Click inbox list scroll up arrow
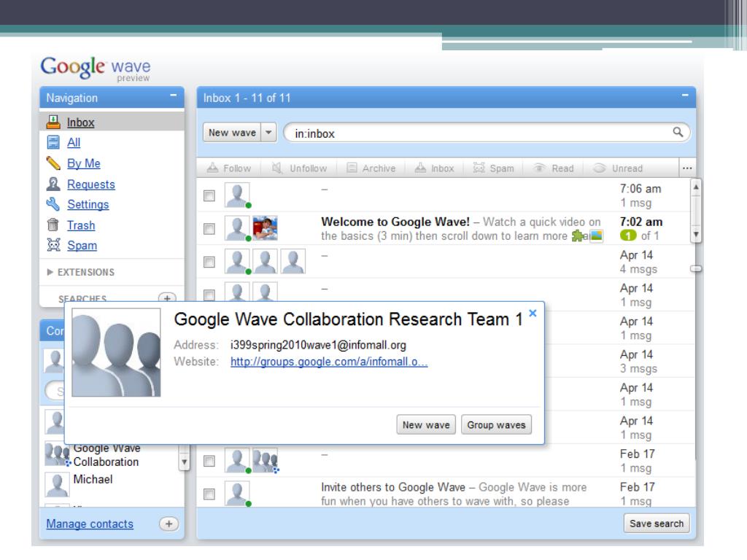 point(696,187)
